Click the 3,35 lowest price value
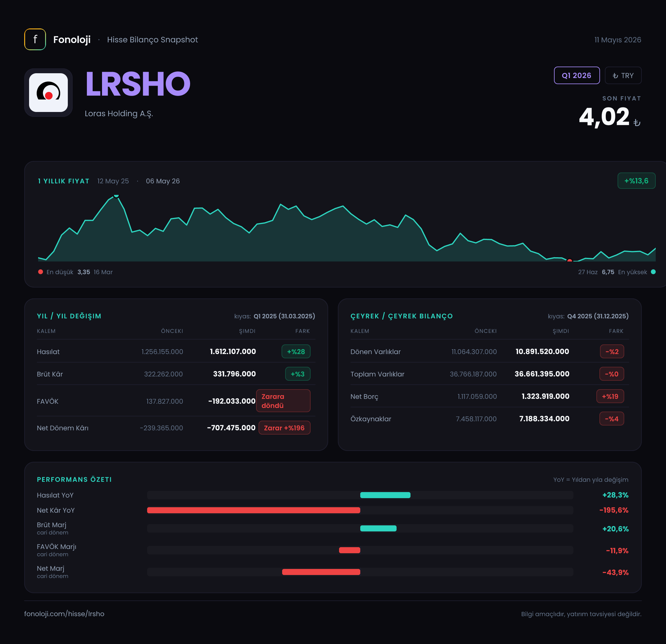The height and width of the screenshot is (644, 666). (84, 272)
